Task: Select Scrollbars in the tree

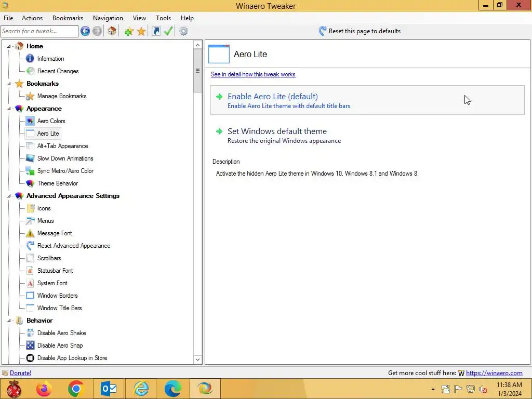Action: [x=49, y=258]
